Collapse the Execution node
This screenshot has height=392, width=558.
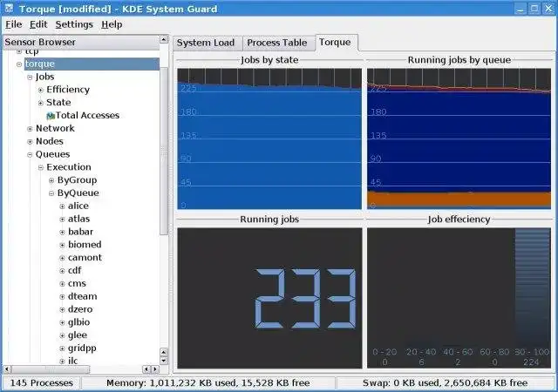pos(41,167)
